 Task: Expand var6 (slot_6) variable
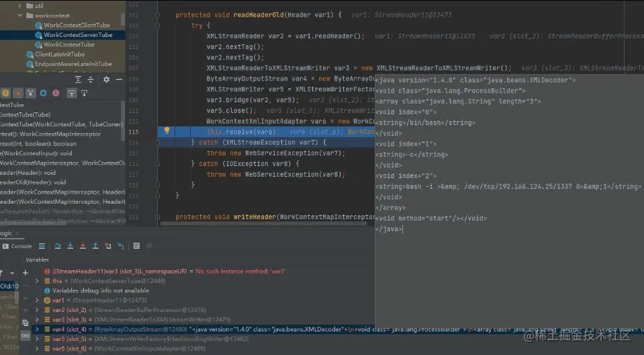coord(37,348)
